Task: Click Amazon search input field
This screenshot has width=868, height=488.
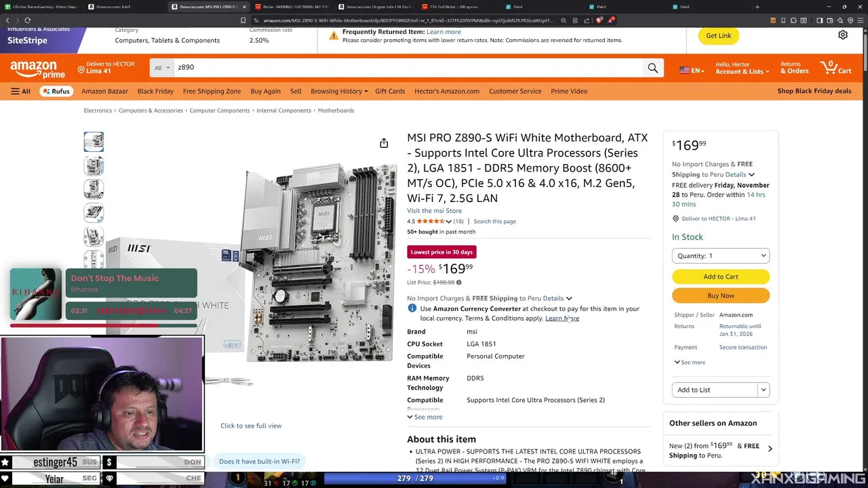Action: 408,68
